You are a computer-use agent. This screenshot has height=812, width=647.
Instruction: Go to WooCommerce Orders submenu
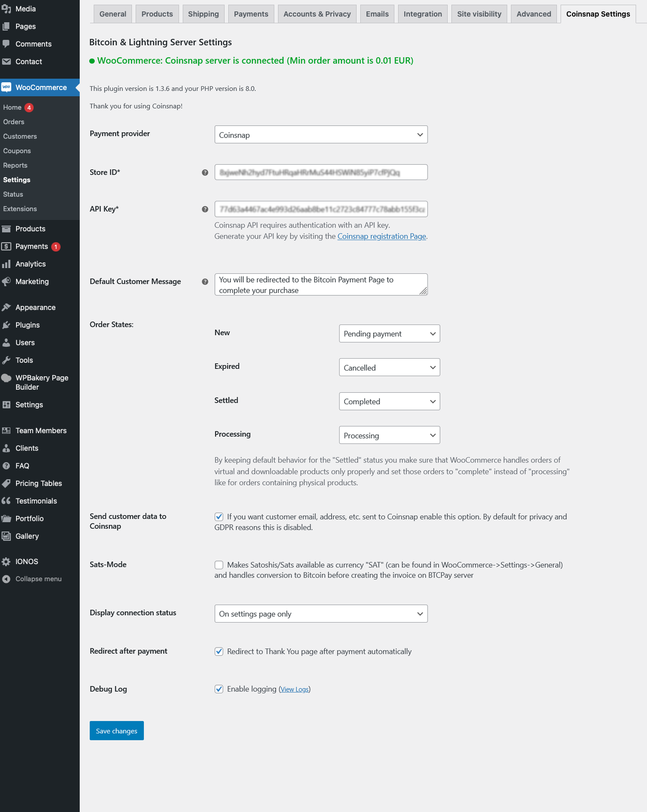(14, 122)
